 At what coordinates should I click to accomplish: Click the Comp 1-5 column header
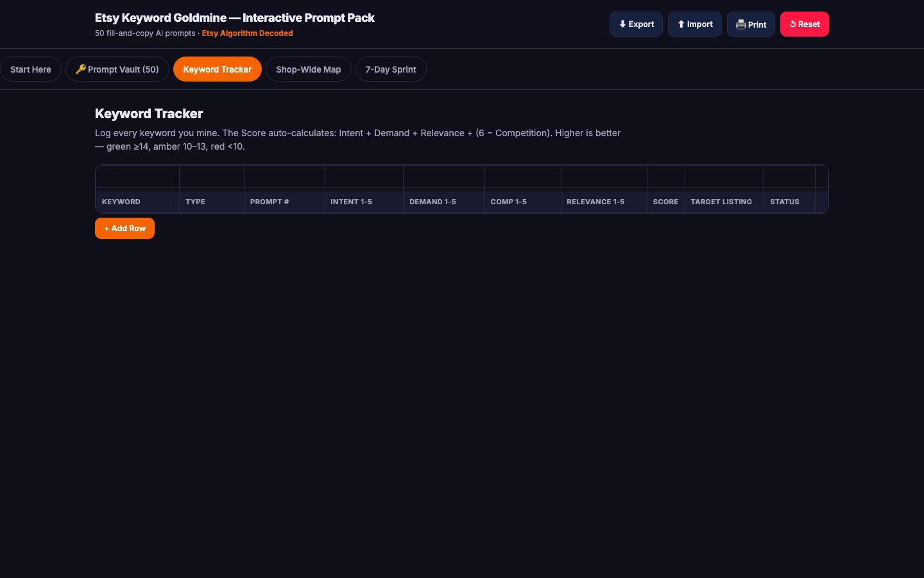tap(523, 202)
